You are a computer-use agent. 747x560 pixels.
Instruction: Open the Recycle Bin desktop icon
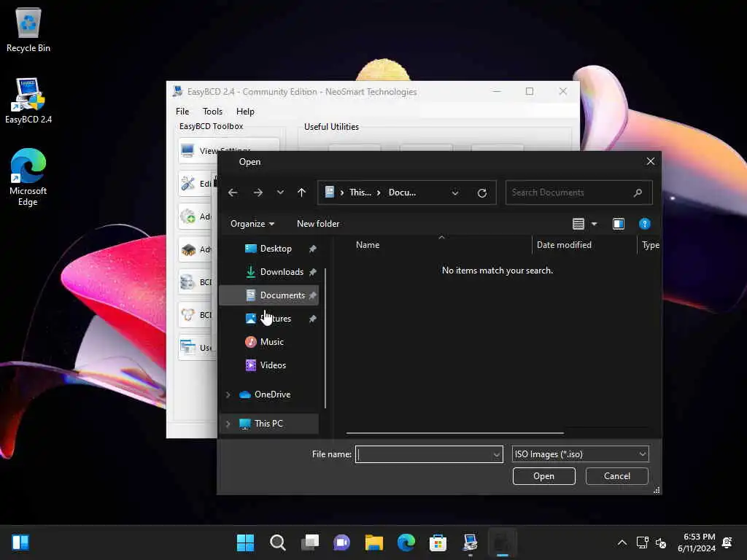coord(28,29)
